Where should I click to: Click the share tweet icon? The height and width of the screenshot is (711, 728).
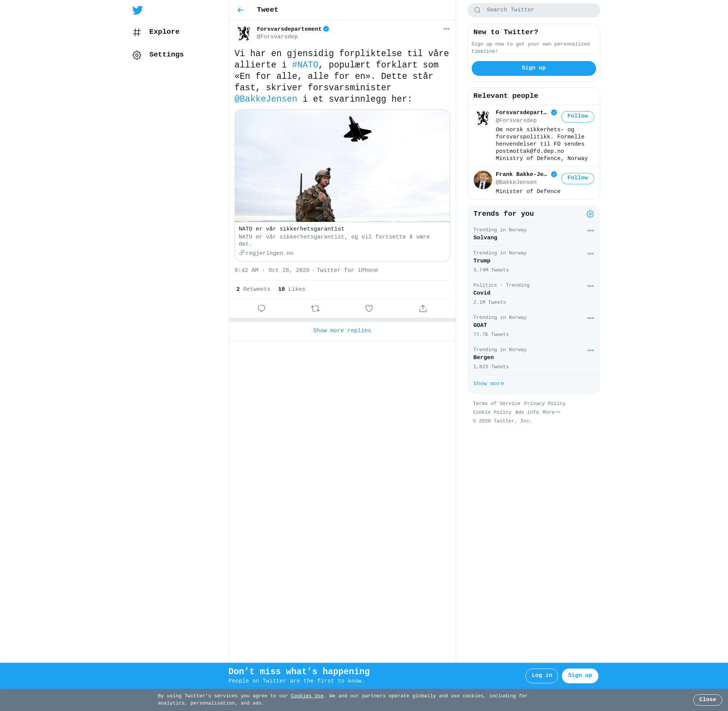click(x=423, y=309)
